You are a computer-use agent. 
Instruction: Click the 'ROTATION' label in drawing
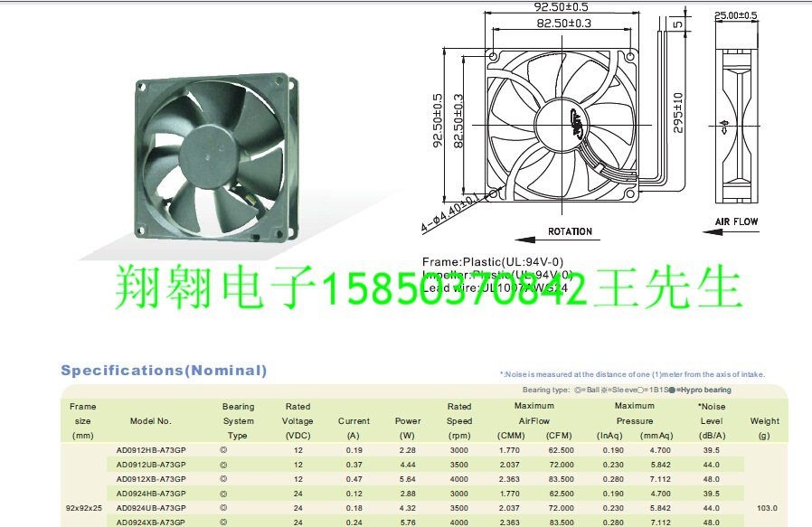point(570,231)
